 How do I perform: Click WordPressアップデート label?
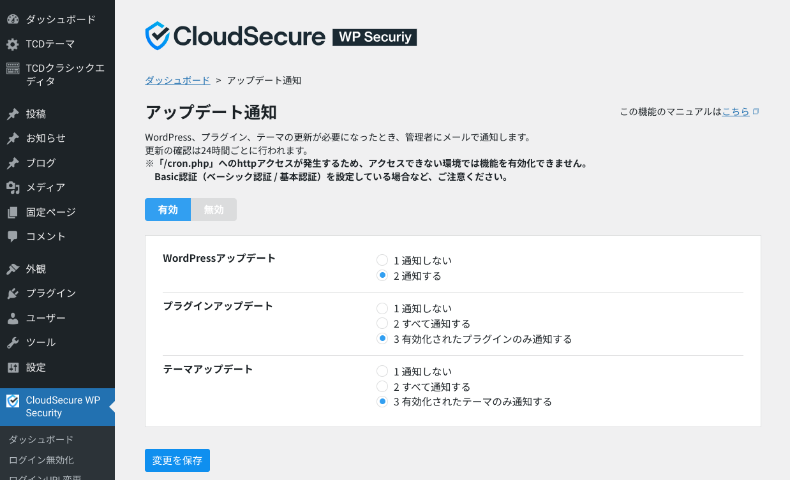[x=219, y=258]
